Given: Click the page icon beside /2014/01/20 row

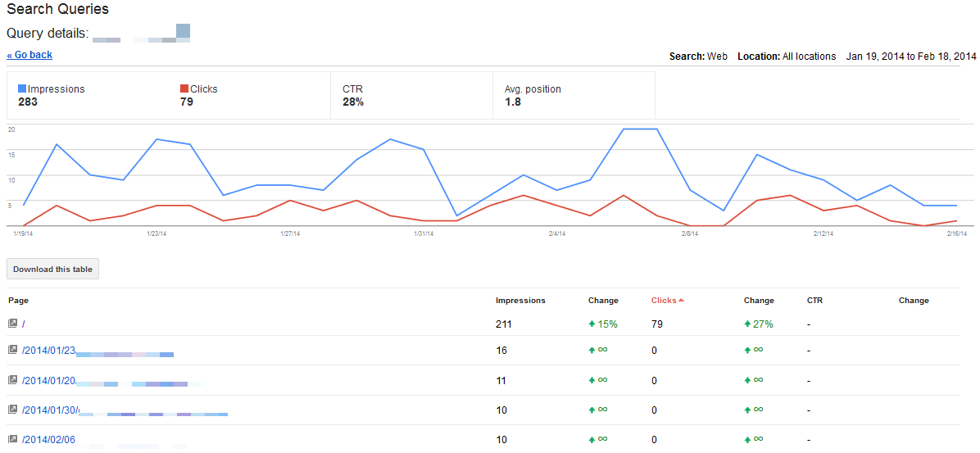Looking at the screenshot, I should click(x=12, y=380).
